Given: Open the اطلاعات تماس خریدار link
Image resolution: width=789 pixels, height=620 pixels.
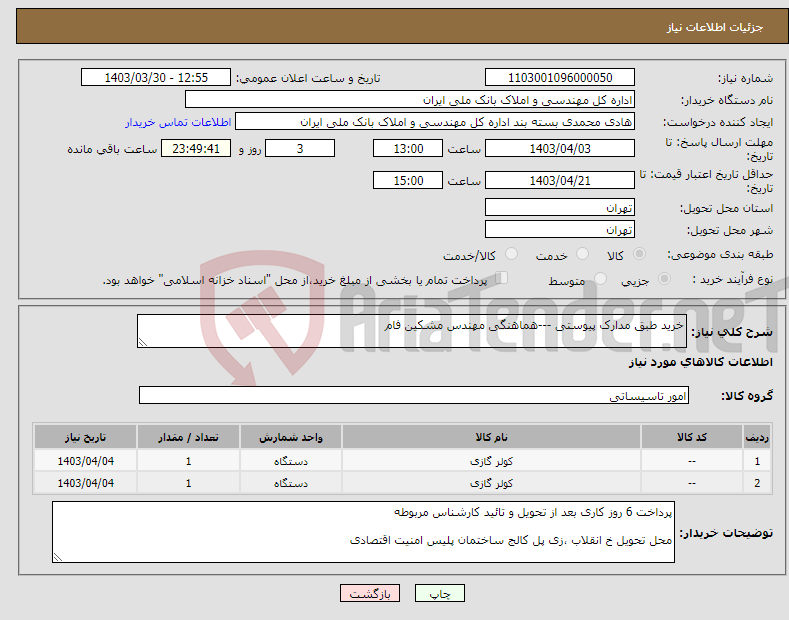Looking at the screenshot, I should tap(178, 122).
